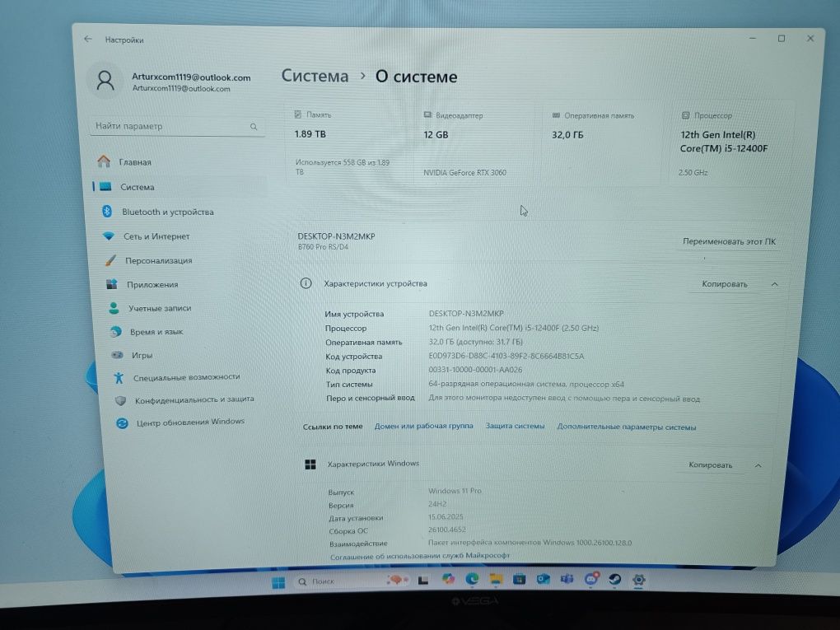840x630 pixels.
Task: Click the Приложения apps icon
Action: pos(111,284)
